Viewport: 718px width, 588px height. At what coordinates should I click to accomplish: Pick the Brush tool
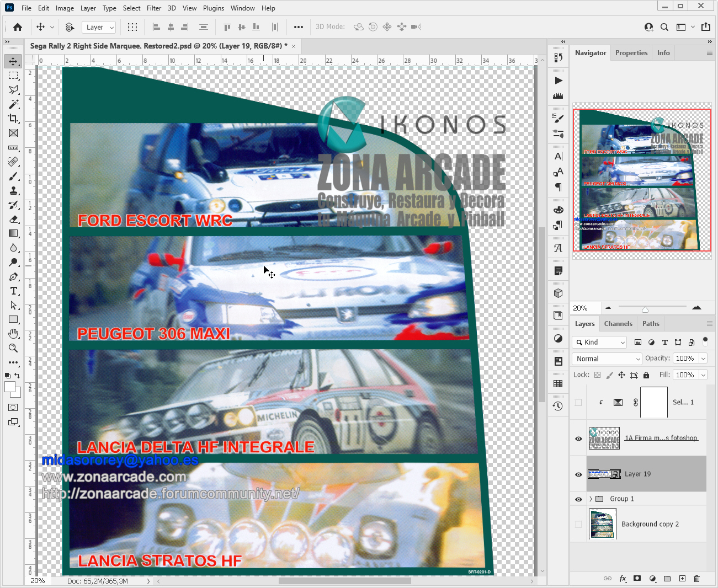coord(13,176)
